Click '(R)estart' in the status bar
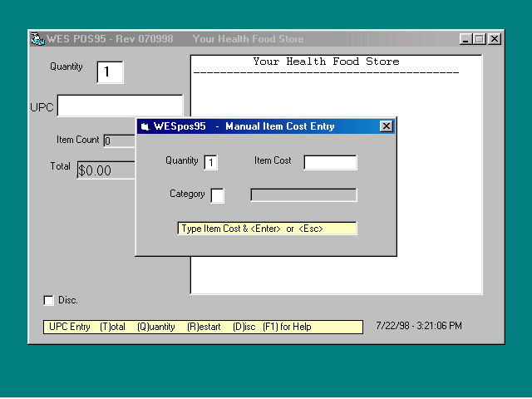Screen dimensions: 532x399 [204, 327]
